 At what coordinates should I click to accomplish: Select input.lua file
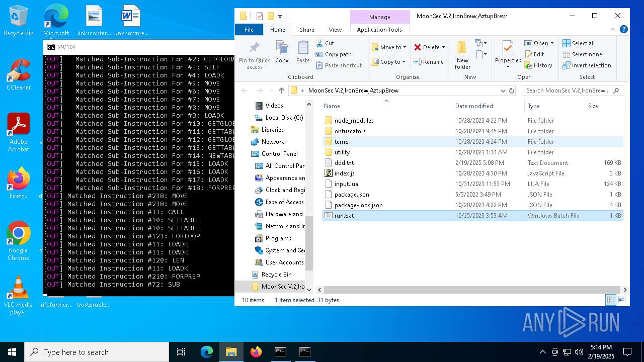pyautogui.click(x=346, y=184)
